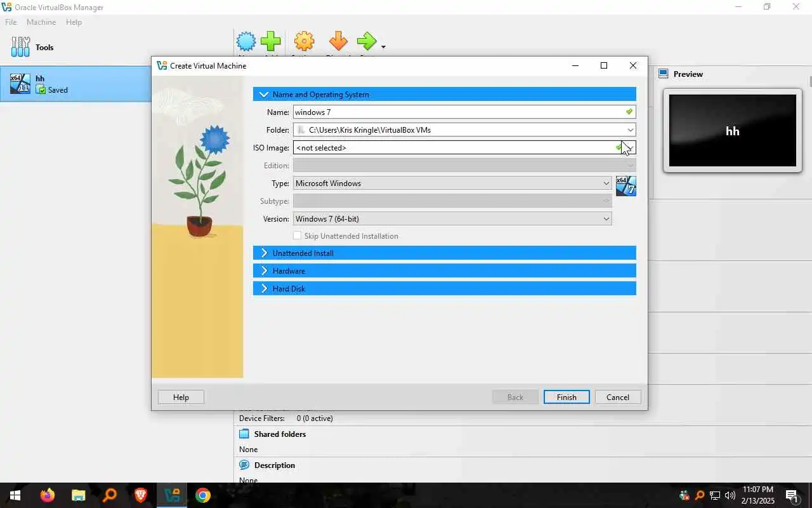812x508 pixels.
Task: Click the Windows 7 x64 OS type icon
Action: (x=625, y=185)
